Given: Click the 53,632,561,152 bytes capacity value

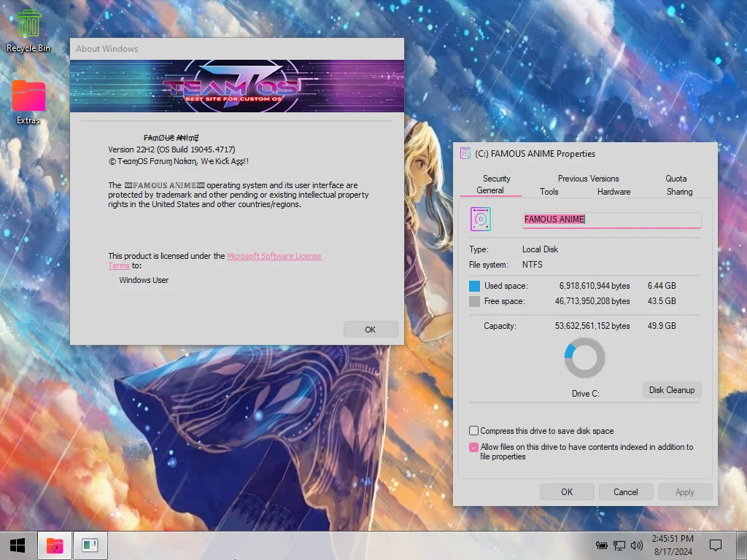Looking at the screenshot, I should [592, 326].
